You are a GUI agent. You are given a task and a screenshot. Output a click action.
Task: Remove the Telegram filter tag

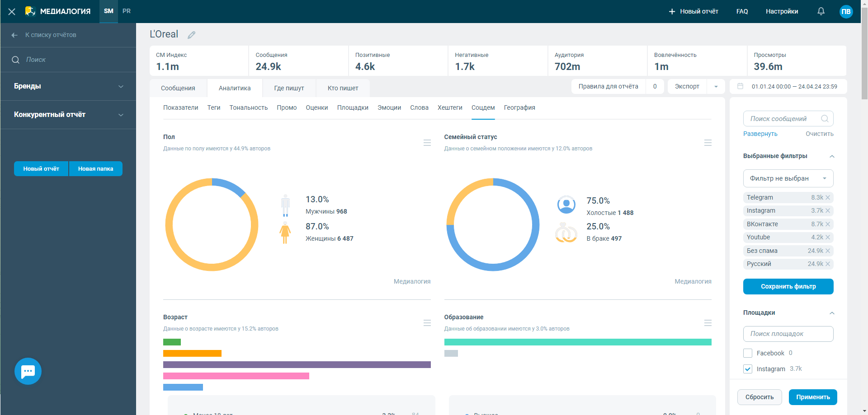828,198
